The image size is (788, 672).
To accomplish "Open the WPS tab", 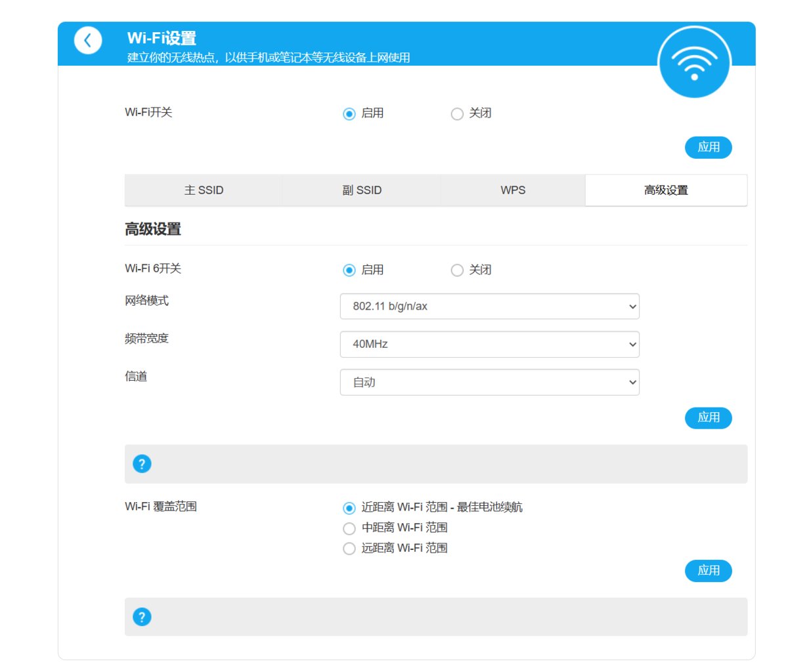I will (x=513, y=190).
